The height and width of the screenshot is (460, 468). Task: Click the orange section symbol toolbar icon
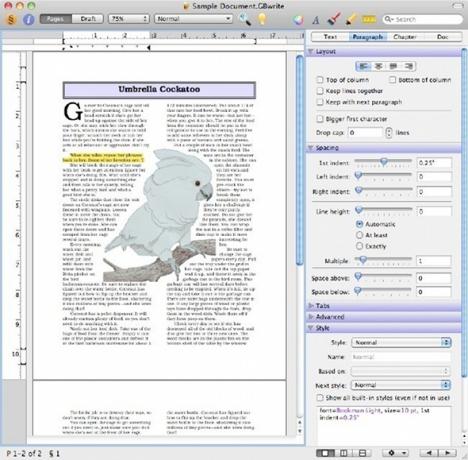[x=11, y=19]
